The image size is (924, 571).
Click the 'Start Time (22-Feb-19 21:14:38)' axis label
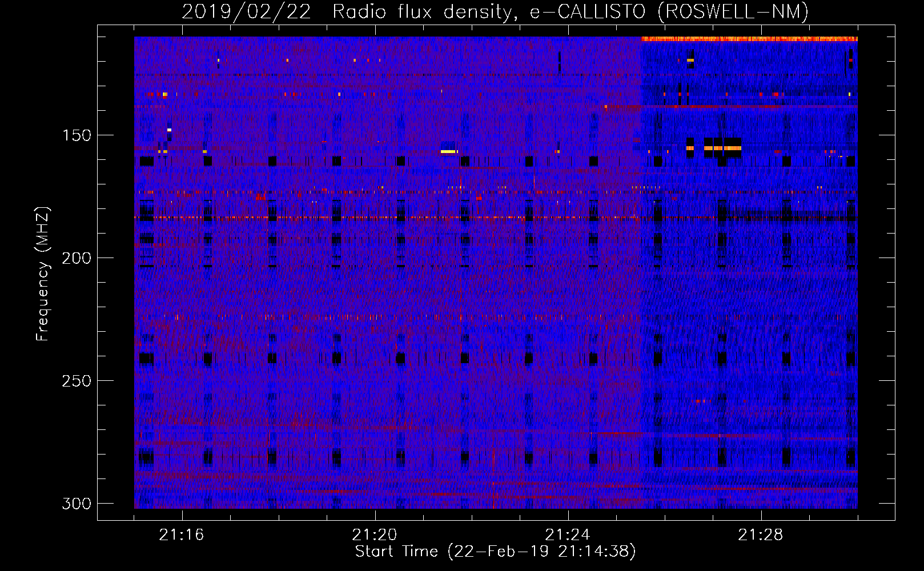(495, 552)
